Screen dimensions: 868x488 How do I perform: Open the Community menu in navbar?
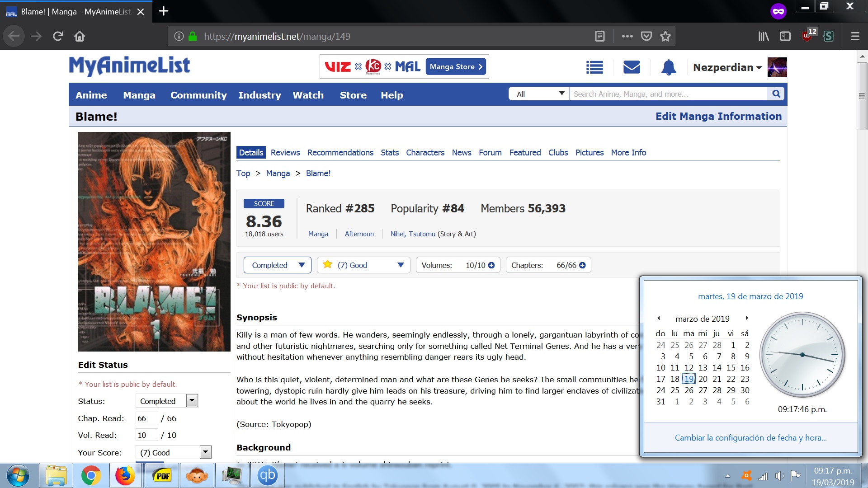tap(198, 95)
